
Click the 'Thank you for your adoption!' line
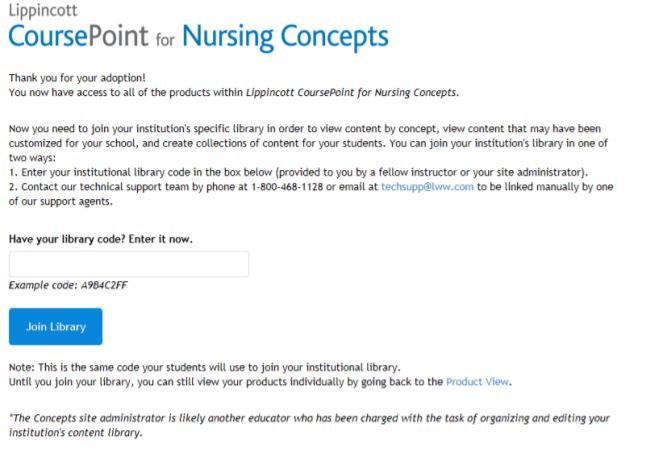click(x=75, y=79)
